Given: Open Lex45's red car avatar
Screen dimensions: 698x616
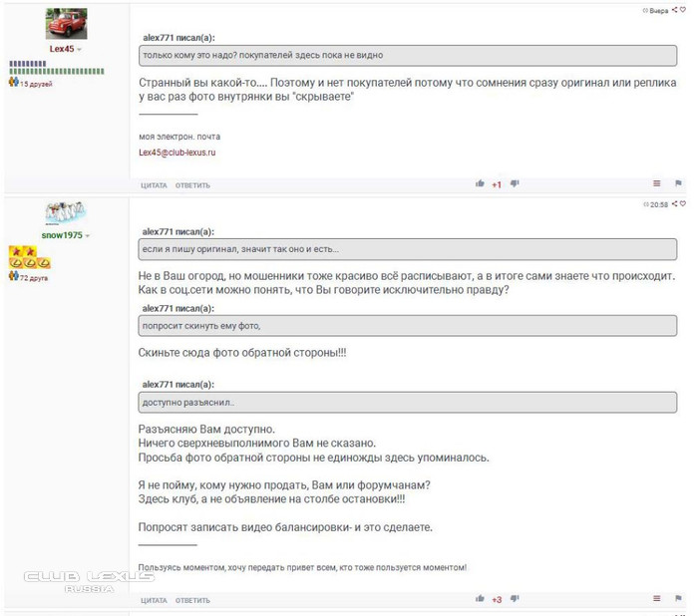Looking at the screenshot, I should (x=67, y=24).
